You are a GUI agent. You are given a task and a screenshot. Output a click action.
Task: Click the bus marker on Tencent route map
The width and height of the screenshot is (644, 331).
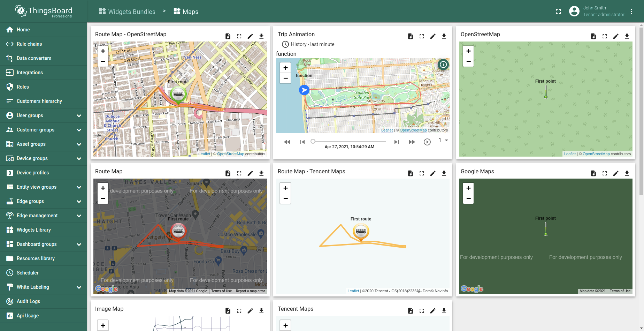click(x=361, y=232)
